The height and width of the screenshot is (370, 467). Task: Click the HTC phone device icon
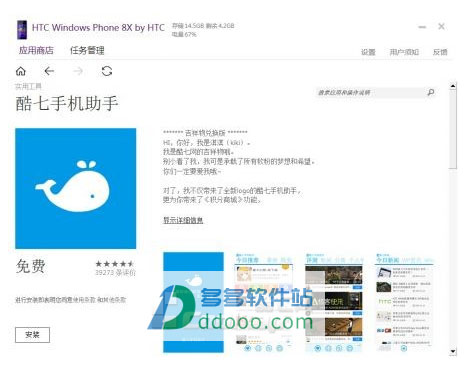pyautogui.click(x=22, y=30)
